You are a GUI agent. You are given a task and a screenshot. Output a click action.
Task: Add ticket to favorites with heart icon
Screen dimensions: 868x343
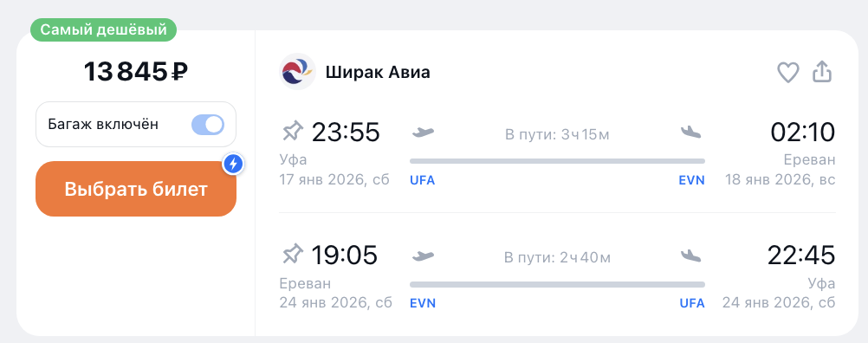point(787,73)
